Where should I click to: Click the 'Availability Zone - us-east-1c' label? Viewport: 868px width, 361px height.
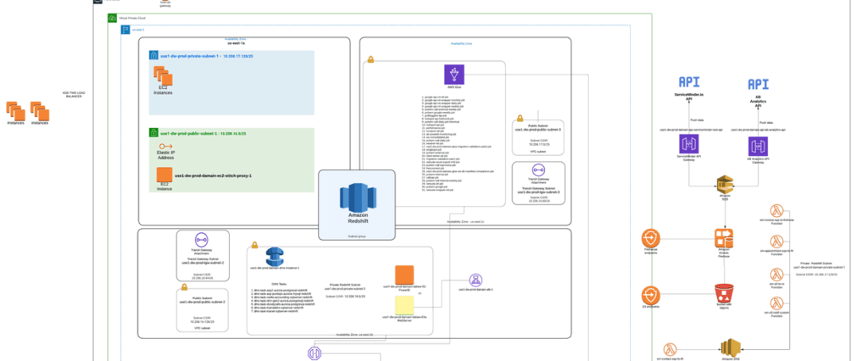[x=465, y=221]
